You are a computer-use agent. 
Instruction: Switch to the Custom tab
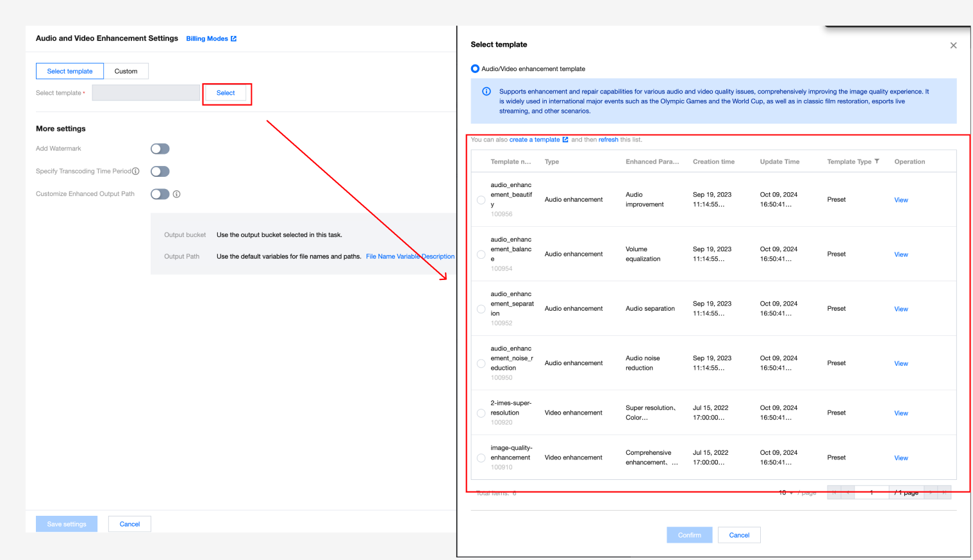126,71
